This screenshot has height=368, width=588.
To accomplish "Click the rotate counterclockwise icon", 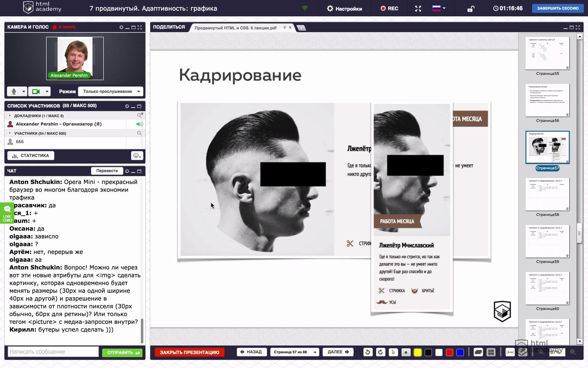I will pyautogui.click(x=367, y=352).
